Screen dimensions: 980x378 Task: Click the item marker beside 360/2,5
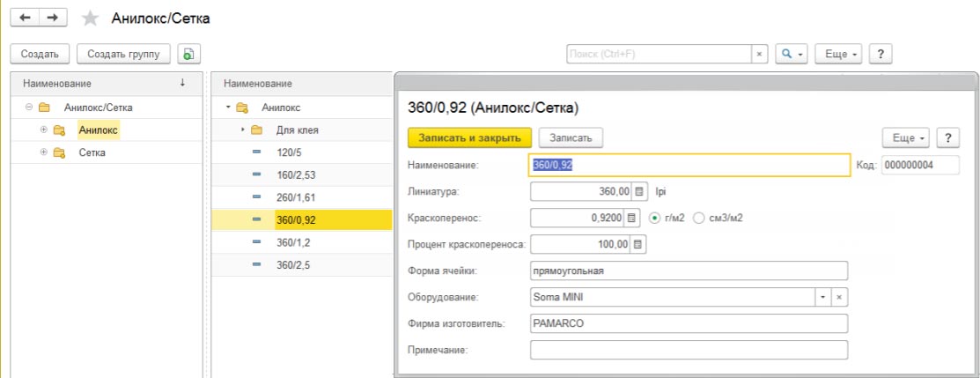tap(256, 264)
